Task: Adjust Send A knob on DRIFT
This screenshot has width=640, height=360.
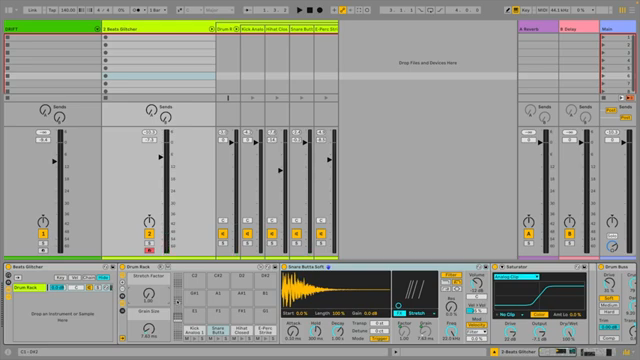Action: point(45,110)
